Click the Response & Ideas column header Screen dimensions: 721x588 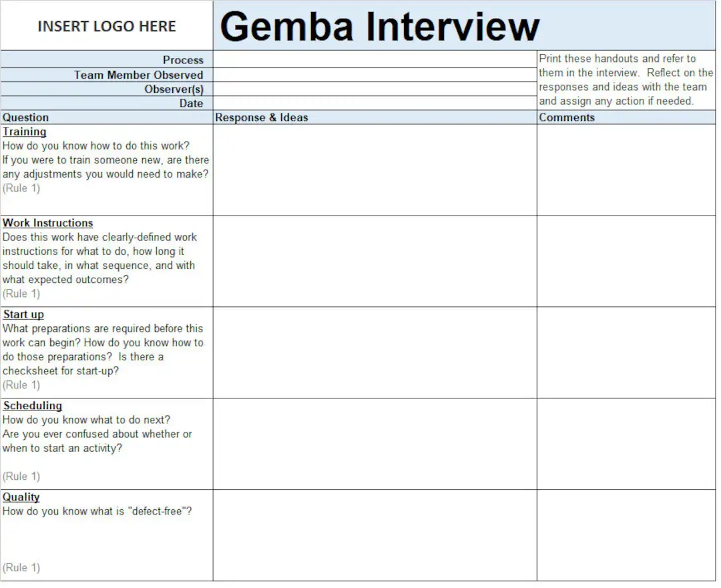[375, 117]
